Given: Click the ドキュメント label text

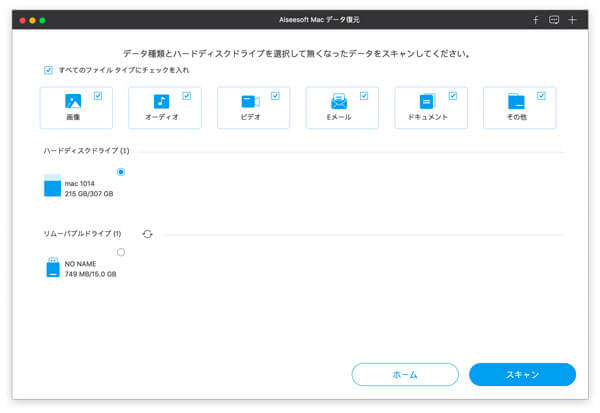Looking at the screenshot, I should point(427,117).
